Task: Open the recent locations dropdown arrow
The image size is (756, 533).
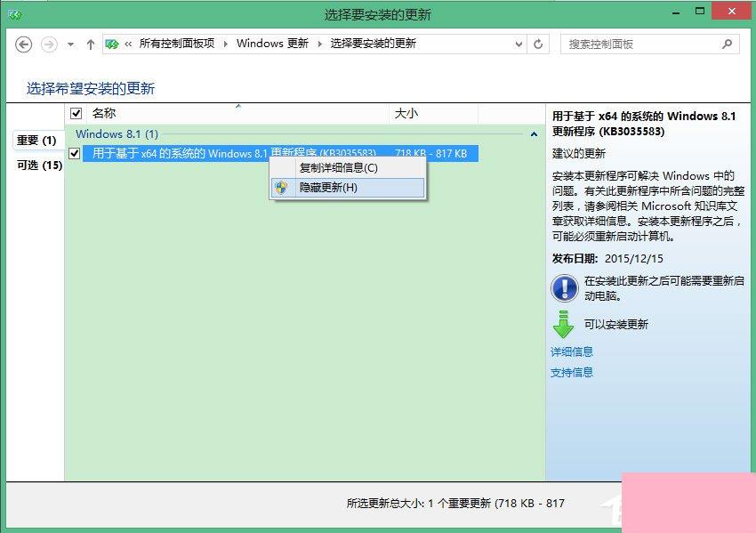Action: pos(71,44)
